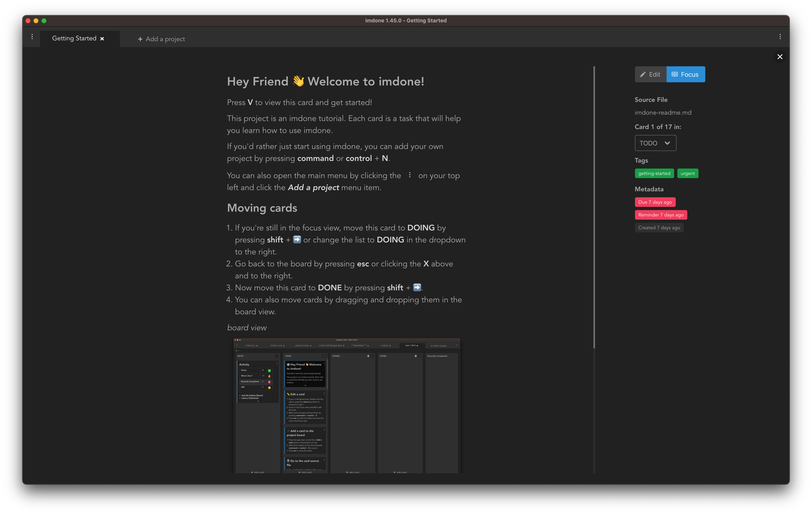Click the Due 7 days ago badge
The image size is (812, 514).
click(655, 202)
